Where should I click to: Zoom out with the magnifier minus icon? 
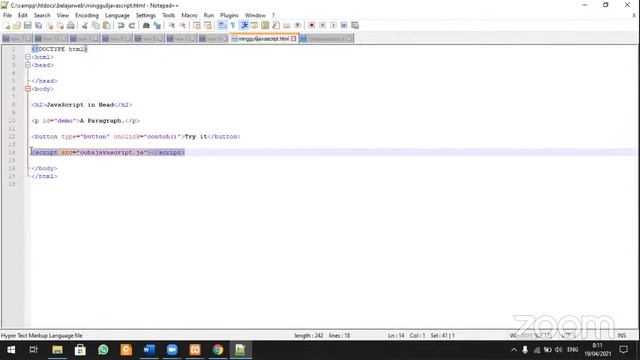183,25
